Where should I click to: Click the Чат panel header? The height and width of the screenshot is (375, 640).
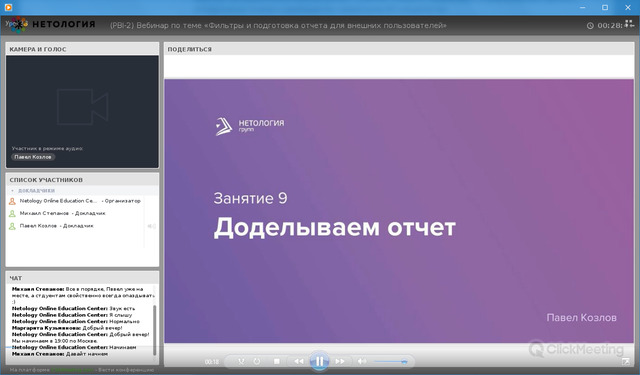pos(82,278)
